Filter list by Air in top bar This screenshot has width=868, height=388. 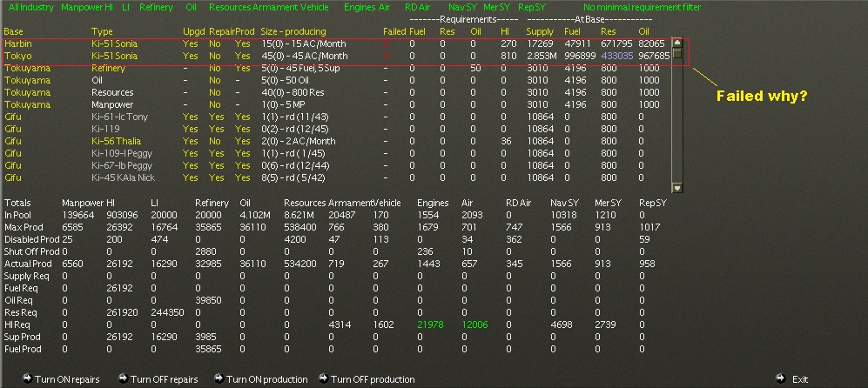point(384,7)
